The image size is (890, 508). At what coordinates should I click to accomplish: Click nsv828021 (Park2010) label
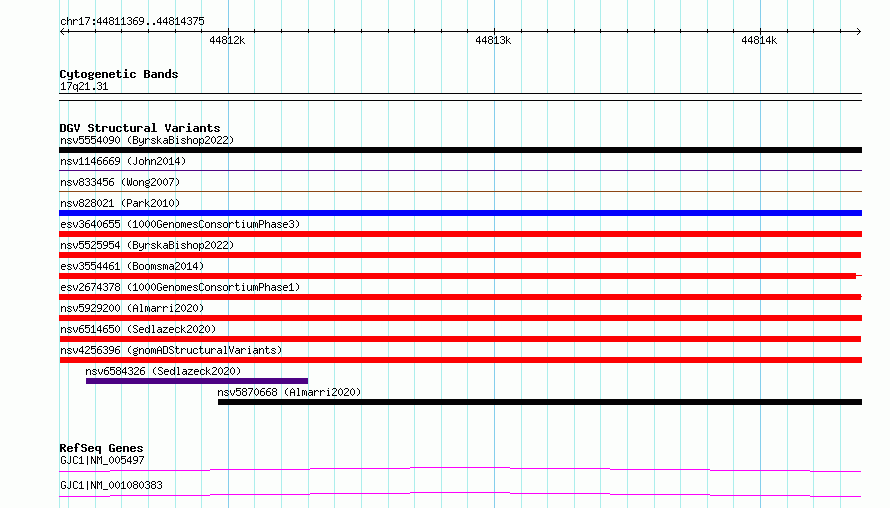(120, 203)
